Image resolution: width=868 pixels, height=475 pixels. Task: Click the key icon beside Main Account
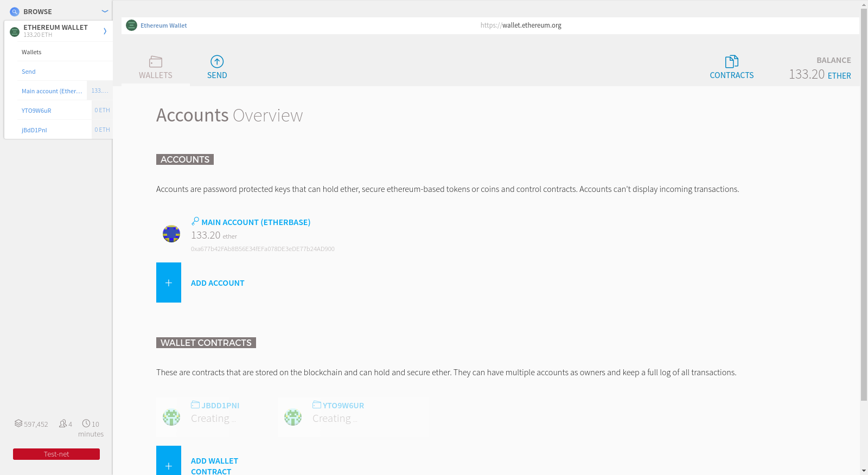(x=195, y=221)
